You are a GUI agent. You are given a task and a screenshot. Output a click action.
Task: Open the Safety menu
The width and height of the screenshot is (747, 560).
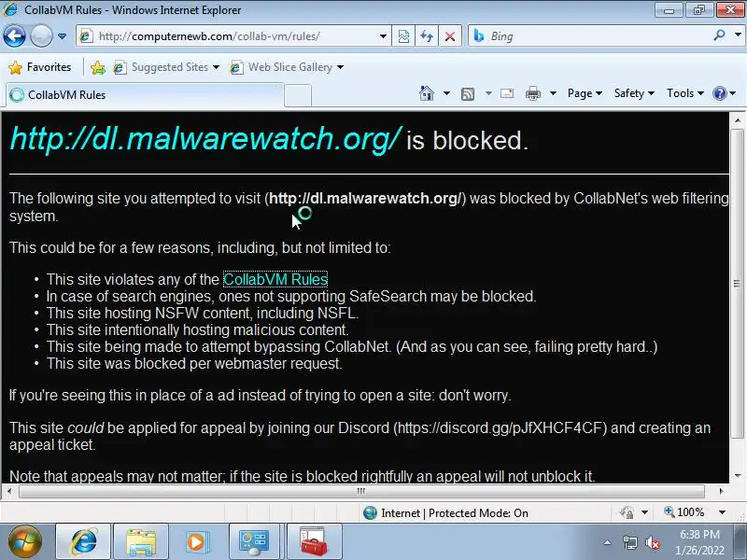tap(634, 93)
